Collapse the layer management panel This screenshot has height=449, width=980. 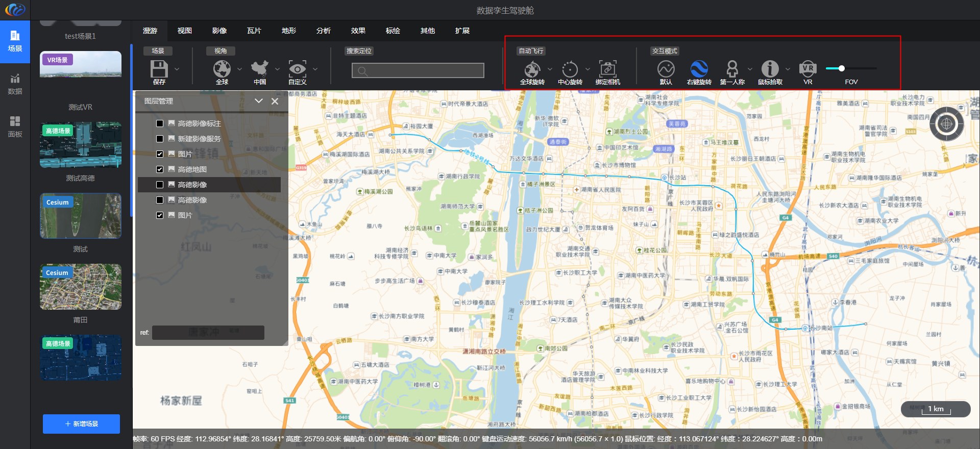pyautogui.click(x=259, y=101)
